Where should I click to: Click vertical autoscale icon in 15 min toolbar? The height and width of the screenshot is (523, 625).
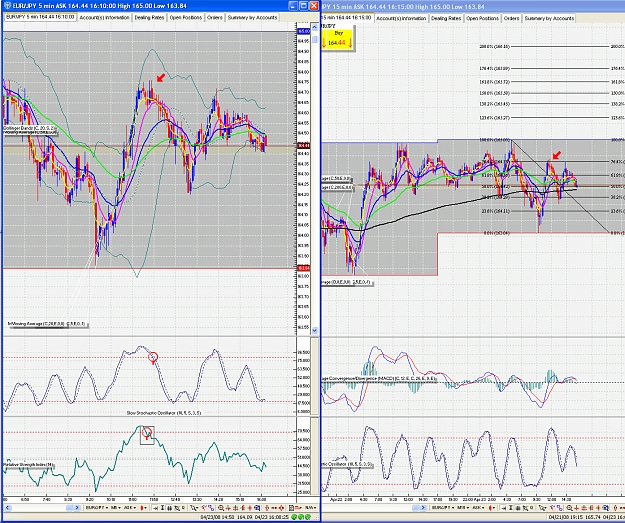[511, 508]
